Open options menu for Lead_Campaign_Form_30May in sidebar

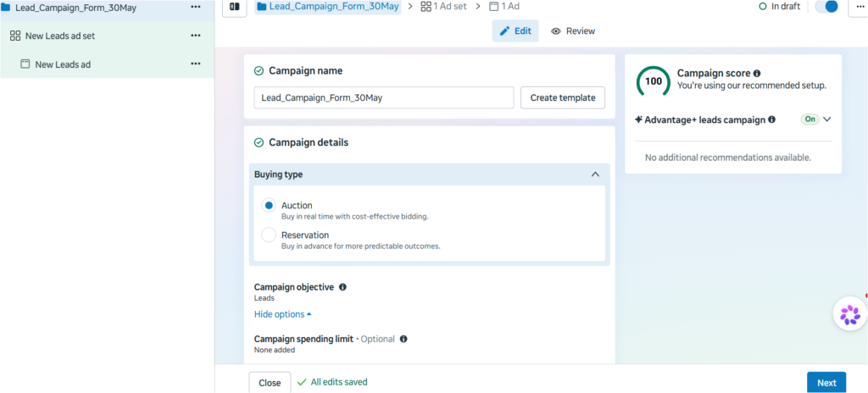tap(196, 7)
